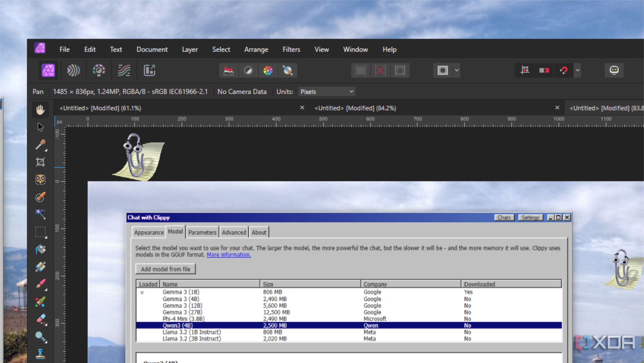Toggle Move By Whole Pixels
This screenshot has height=363, width=644.
point(544,70)
